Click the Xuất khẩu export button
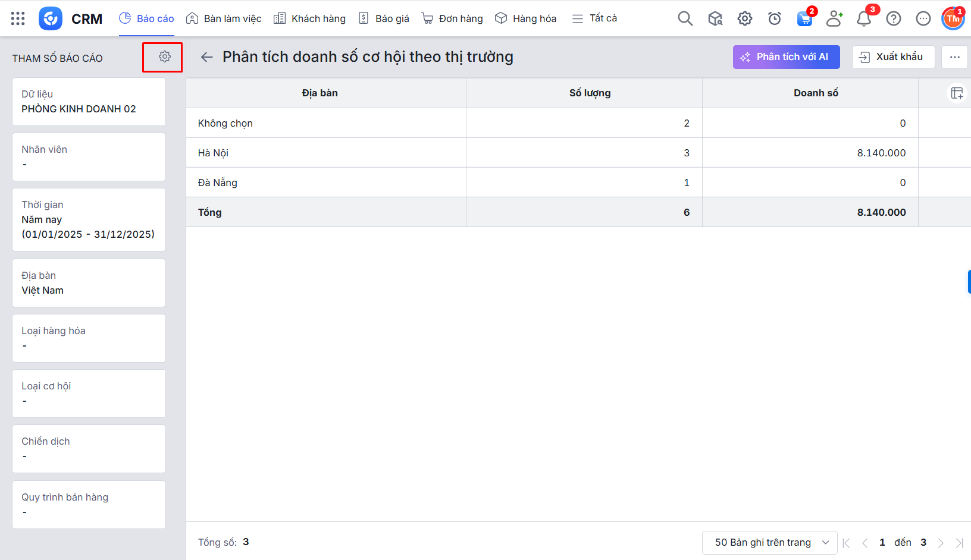Screen dimensions: 971x560 click(x=893, y=57)
